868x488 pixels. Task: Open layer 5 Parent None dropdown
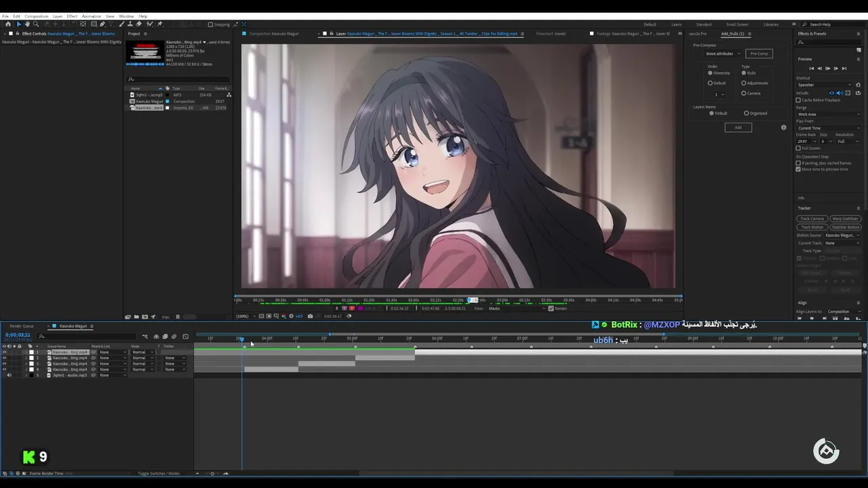point(112,375)
